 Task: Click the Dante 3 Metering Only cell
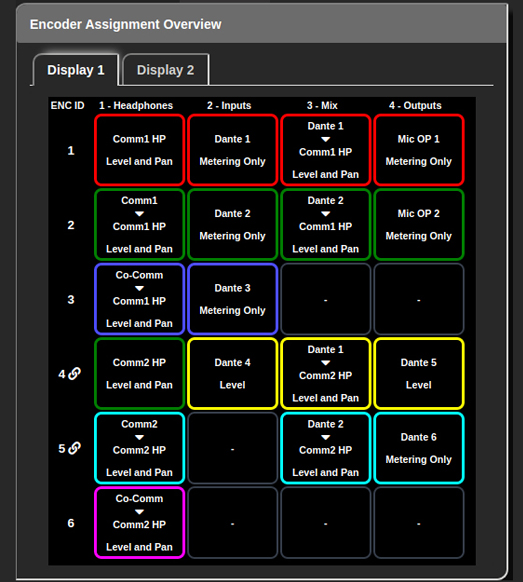click(x=232, y=299)
